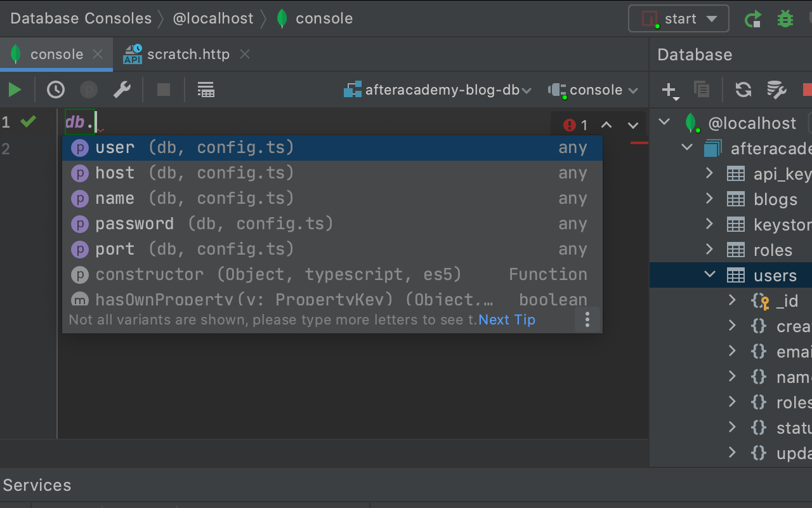Screen dimensions: 812x508
Task: Open query history via the clock icon
Action: coord(55,90)
